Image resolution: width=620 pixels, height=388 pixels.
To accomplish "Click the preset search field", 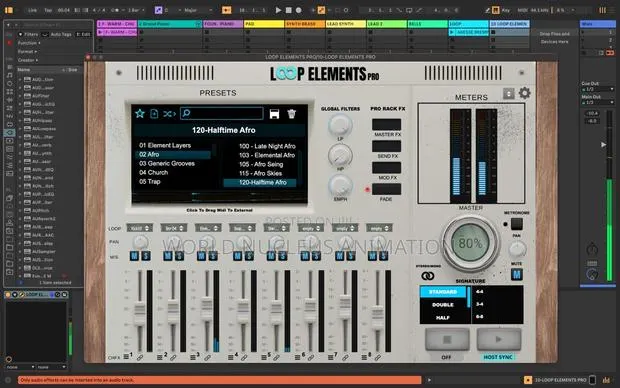I will (221, 114).
